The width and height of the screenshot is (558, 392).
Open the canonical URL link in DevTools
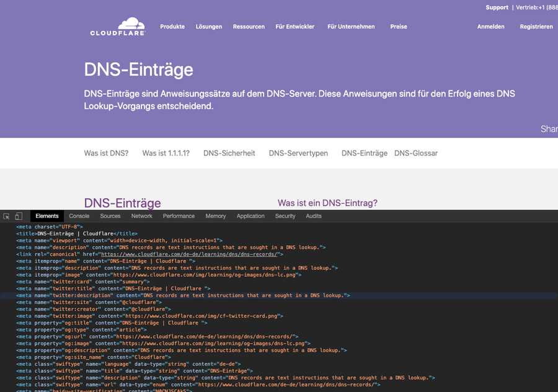pyautogui.click(x=188, y=254)
